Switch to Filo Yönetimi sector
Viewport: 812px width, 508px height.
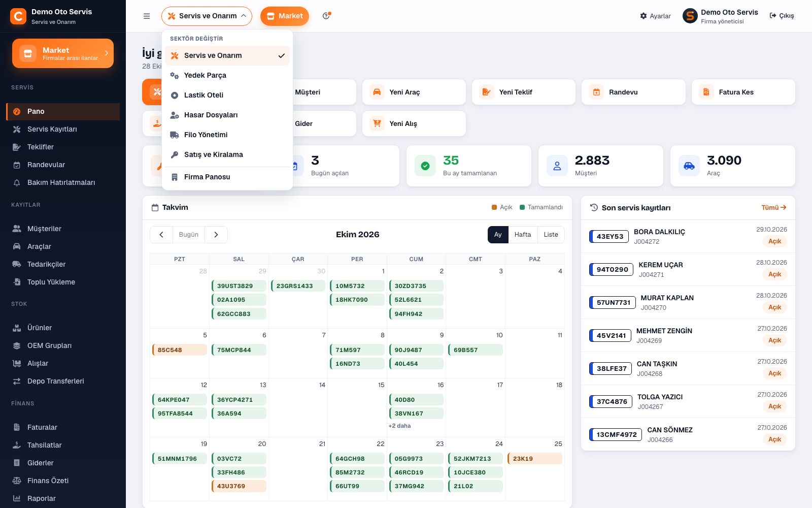[x=227, y=135]
